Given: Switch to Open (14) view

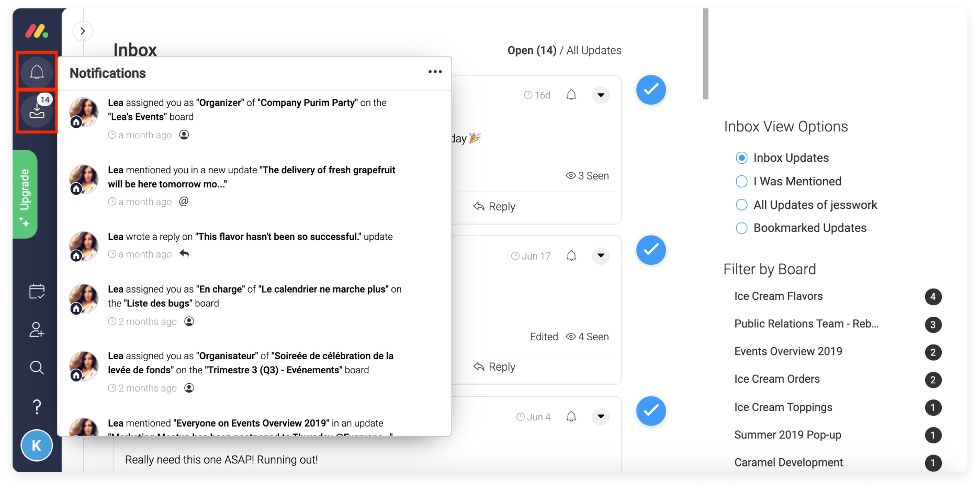Looking at the screenshot, I should (532, 50).
